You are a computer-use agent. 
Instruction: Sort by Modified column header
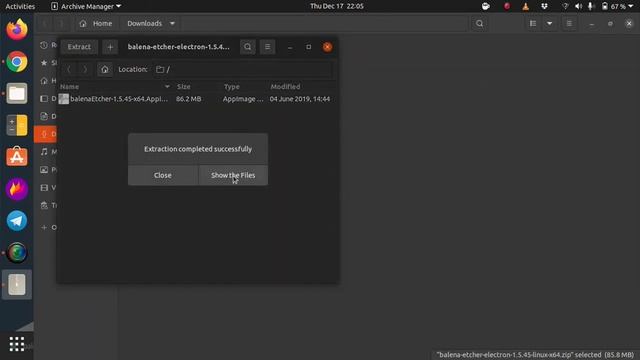coord(285,87)
